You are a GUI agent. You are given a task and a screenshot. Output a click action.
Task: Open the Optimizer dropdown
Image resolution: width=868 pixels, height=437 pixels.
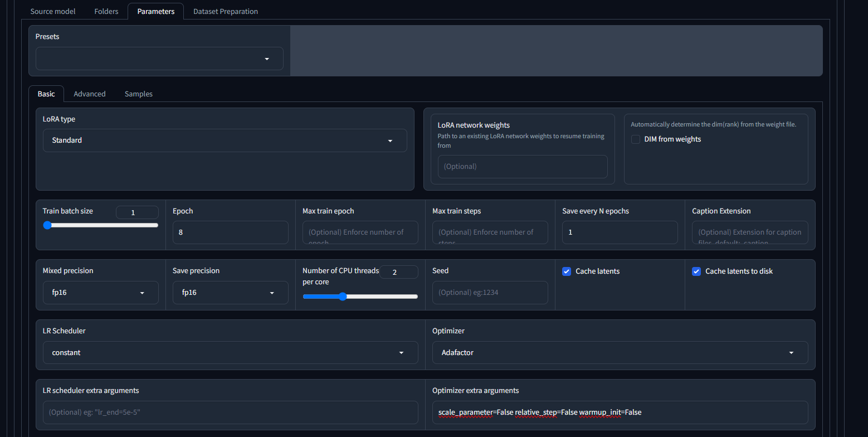pyautogui.click(x=620, y=352)
